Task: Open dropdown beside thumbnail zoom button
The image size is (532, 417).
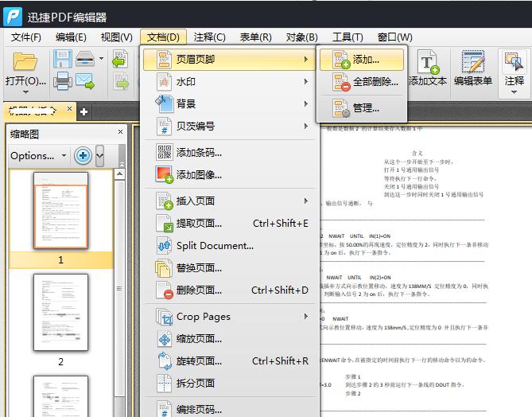Action: (x=99, y=156)
